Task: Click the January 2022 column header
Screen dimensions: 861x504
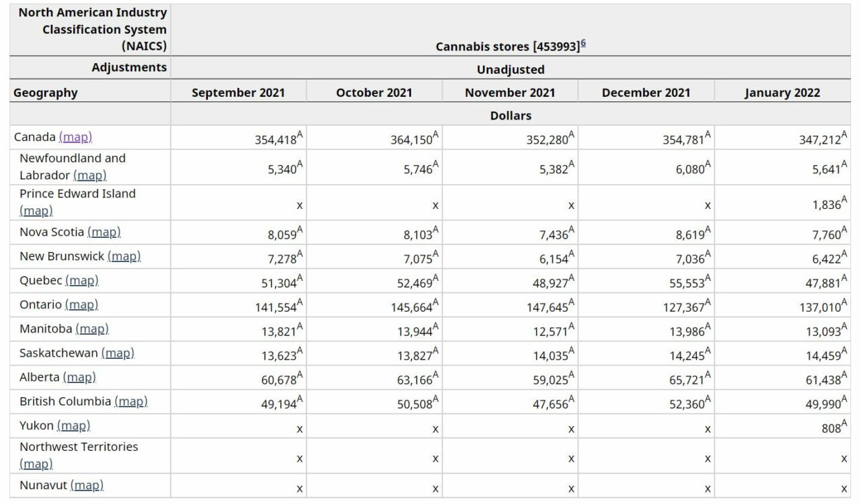Action: click(x=782, y=93)
